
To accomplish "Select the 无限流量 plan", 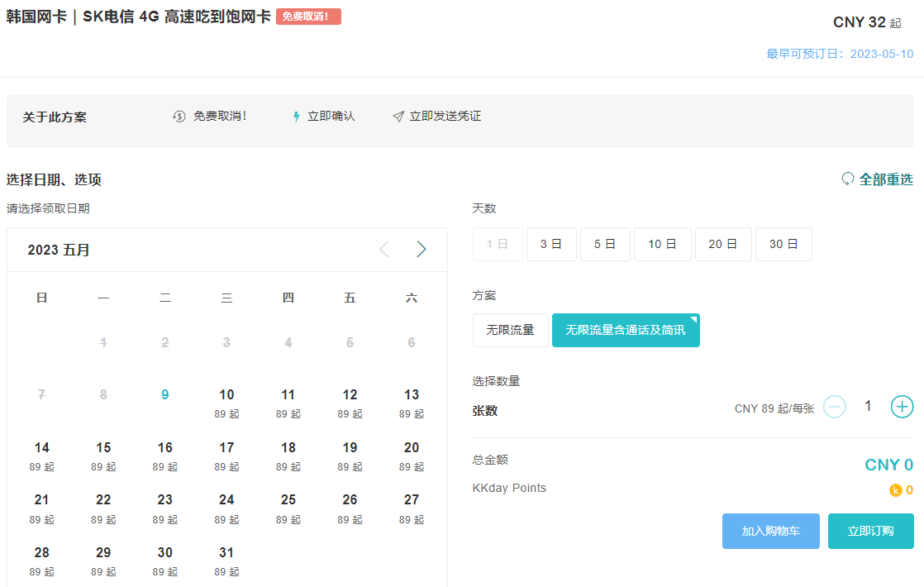I will click(510, 330).
